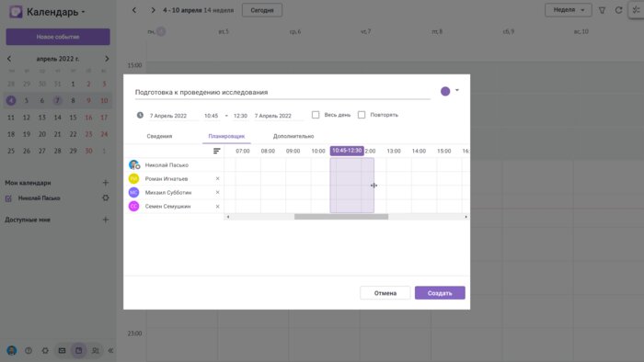Open settings gear for Николай Пасько calendar

pos(106,198)
